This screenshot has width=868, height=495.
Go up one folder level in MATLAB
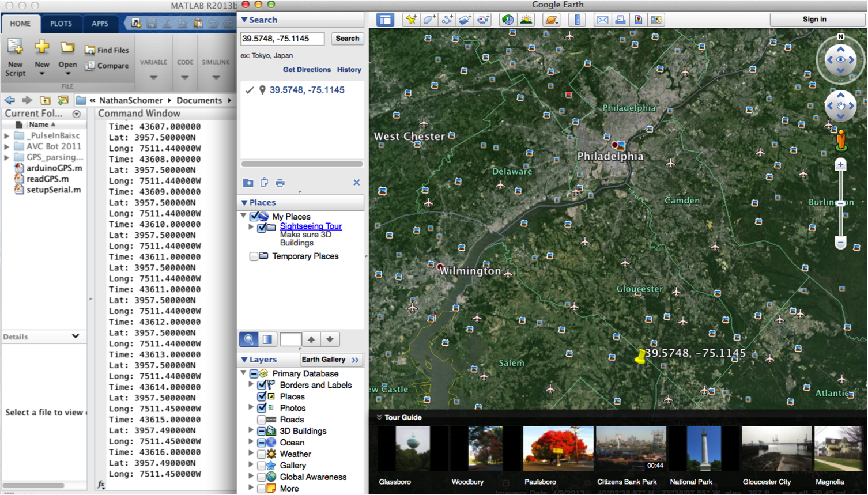pyautogui.click(x=45, y=100)
